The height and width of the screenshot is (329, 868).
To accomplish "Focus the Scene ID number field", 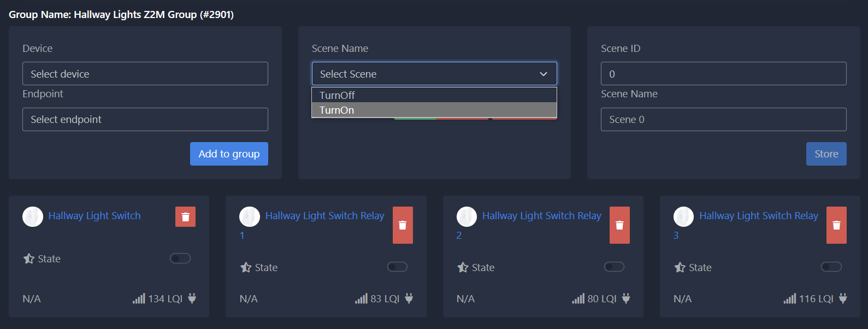I will pyautogui.click(x=724, y=74).
